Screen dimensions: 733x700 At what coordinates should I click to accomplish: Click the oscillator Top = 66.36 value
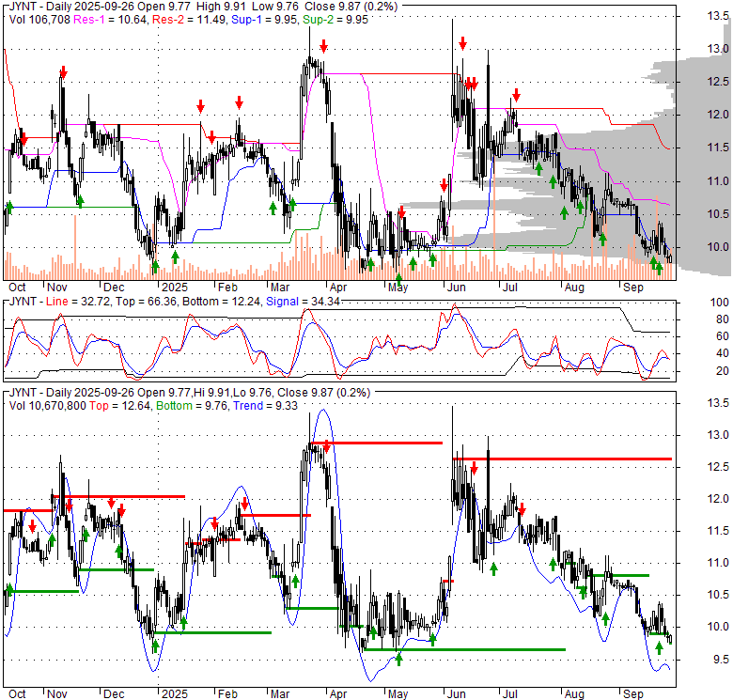pos(146,302)
